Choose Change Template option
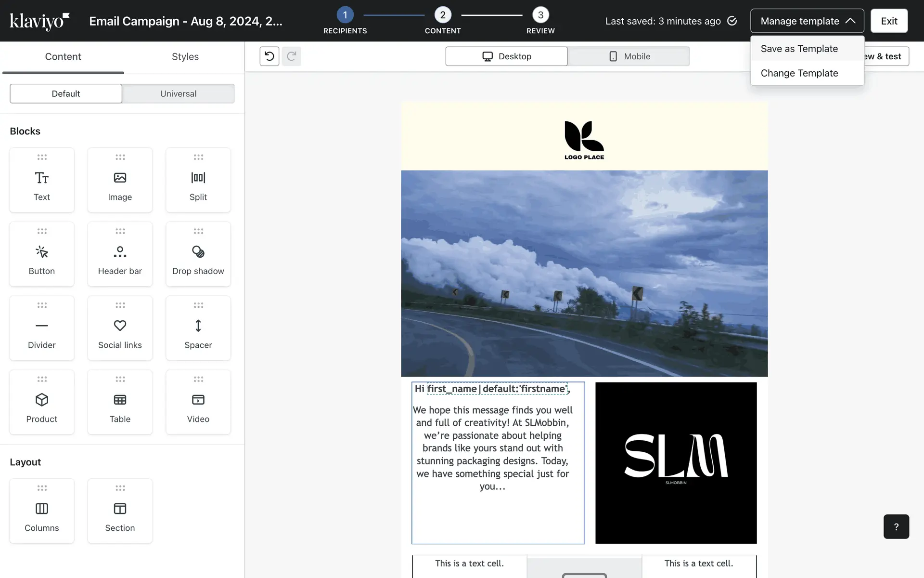 [x=799, y=73]
